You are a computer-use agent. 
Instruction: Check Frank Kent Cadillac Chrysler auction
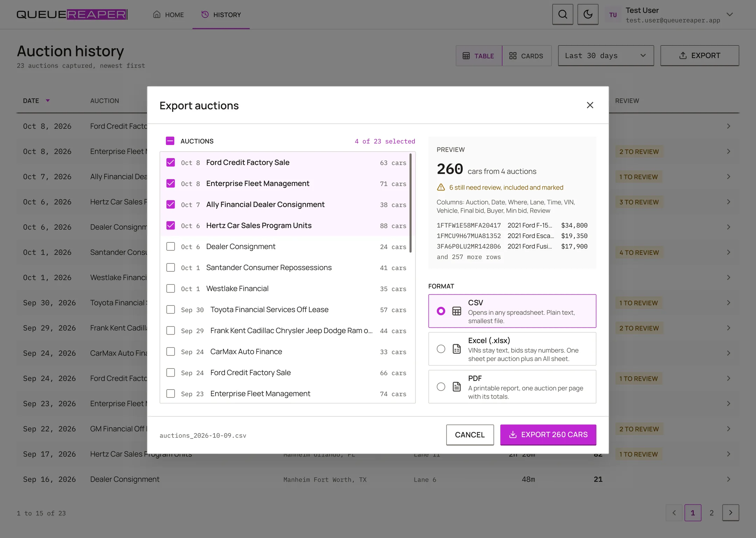[170, 331]
